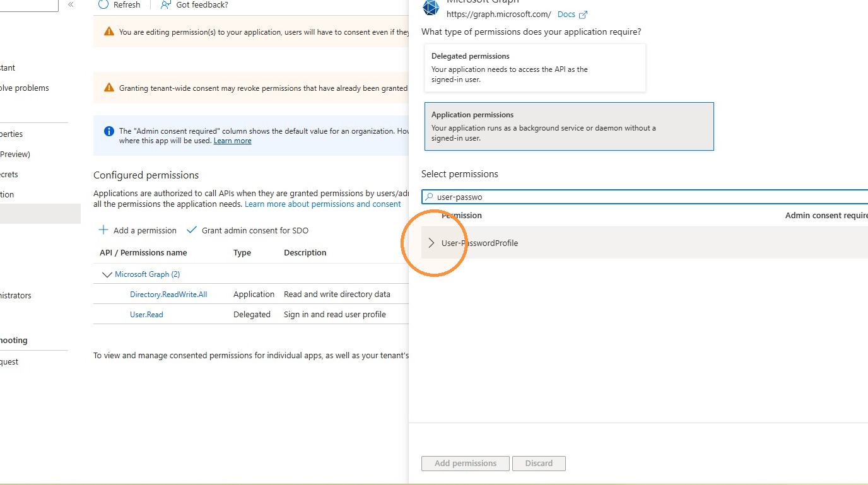The height and width of the screenshot is (485, 868).
Task: Click the disabled Add permissions button
Action: pyautogui.click(x=466, y=463)
